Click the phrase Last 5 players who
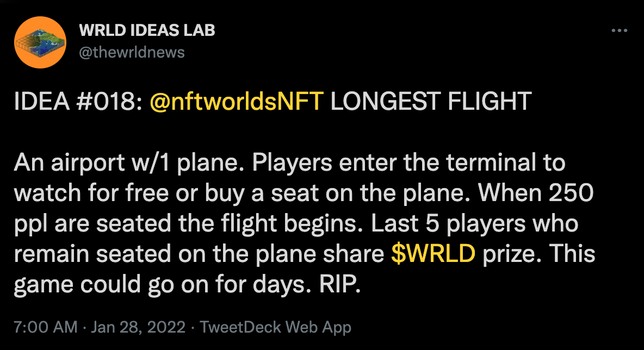This screenshot has width=644, height=350. tap(474, 224)
